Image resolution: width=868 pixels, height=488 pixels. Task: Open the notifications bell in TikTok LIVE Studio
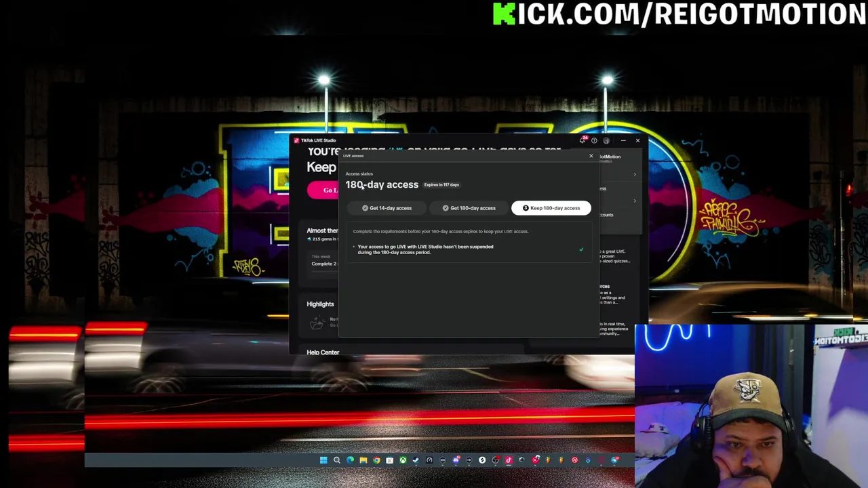tap(583, 140)
